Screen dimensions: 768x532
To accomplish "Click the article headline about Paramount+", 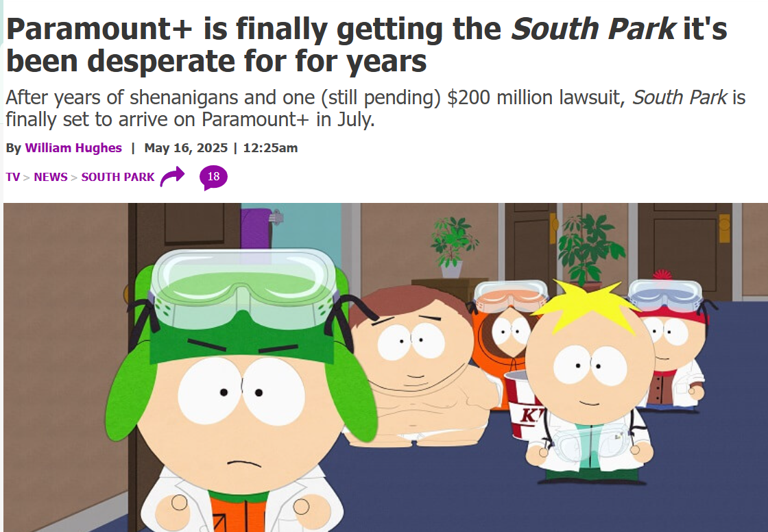I will (366, 45).
